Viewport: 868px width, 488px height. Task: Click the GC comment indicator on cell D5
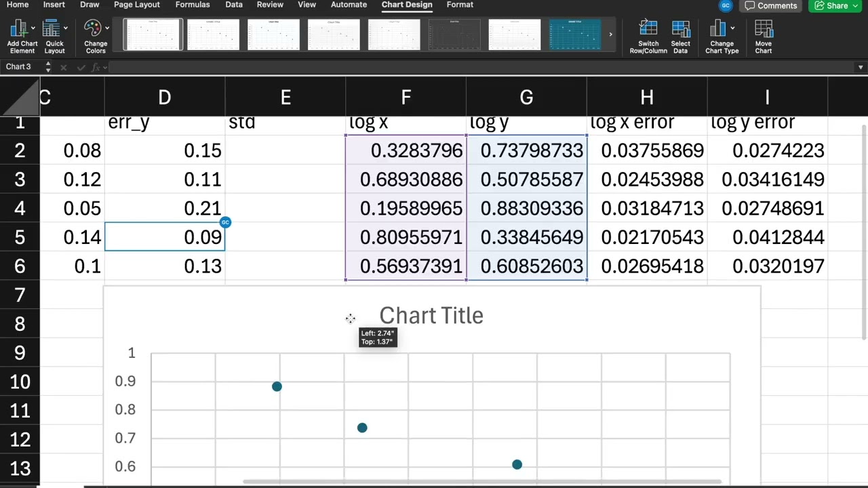point(225,222)
